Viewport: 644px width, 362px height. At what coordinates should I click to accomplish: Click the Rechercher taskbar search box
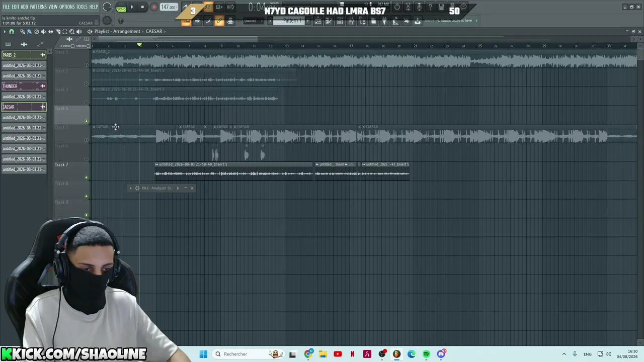tap(250, 354)
